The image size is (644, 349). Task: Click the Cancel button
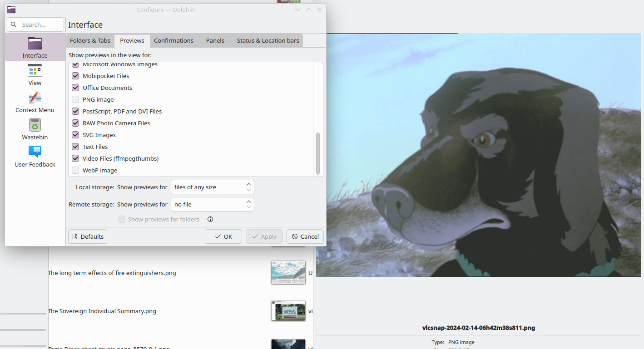[x=305, y=236]
